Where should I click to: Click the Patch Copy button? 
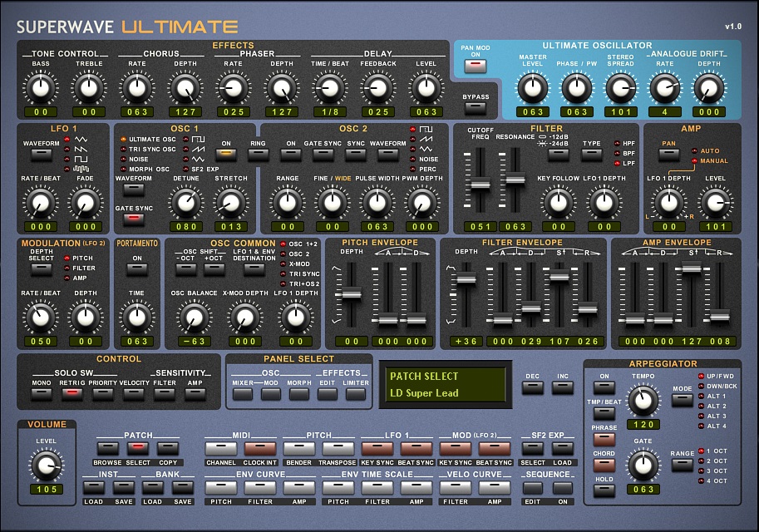pos(168,448)
